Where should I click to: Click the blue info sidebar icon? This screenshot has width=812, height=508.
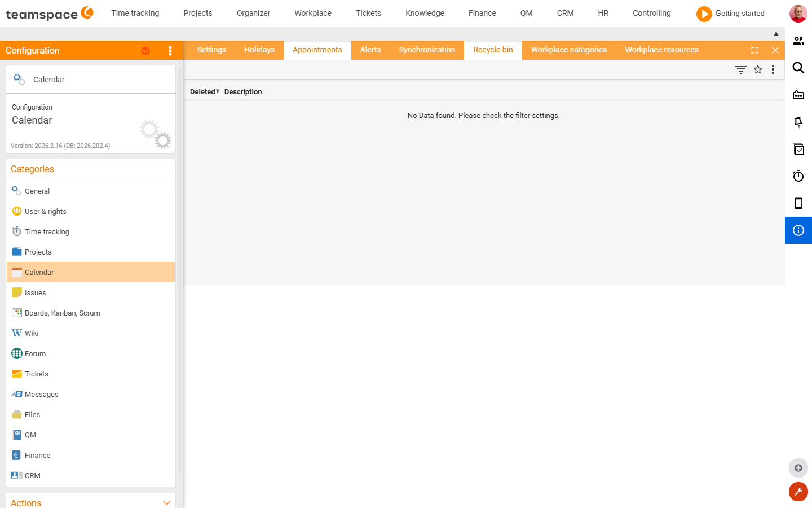click(x=798, y=230)
